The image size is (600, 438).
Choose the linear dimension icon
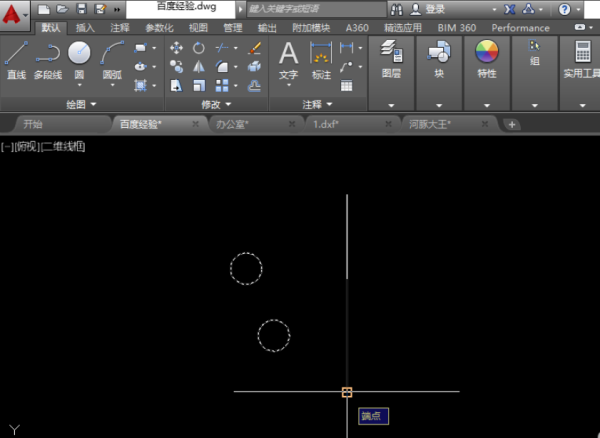346,48
